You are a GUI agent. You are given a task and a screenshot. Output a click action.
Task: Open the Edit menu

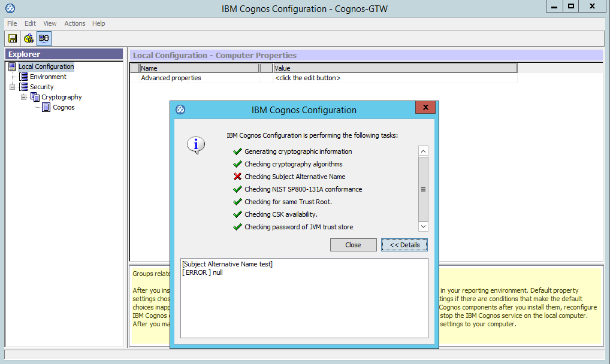coord(30,23)
